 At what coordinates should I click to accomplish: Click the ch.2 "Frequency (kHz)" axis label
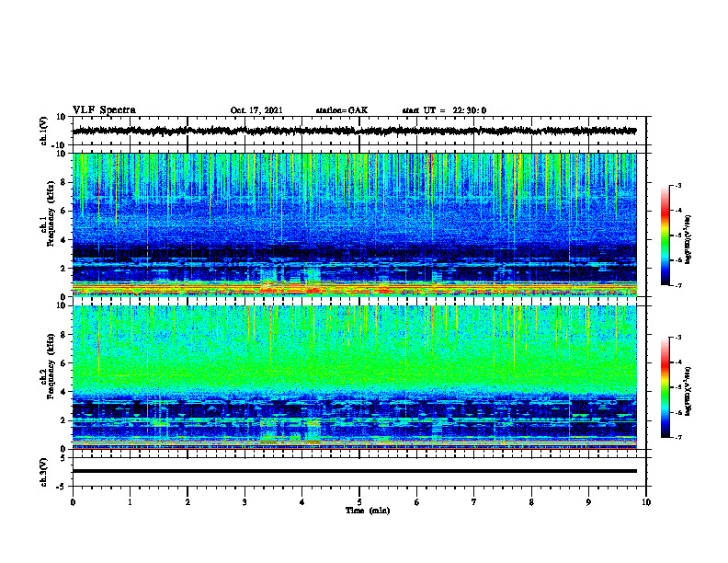click(x=51, y=366)
